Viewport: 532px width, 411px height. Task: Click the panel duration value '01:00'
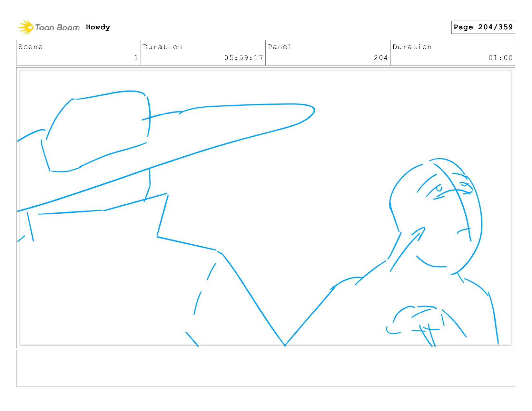[x=500, y=58]
